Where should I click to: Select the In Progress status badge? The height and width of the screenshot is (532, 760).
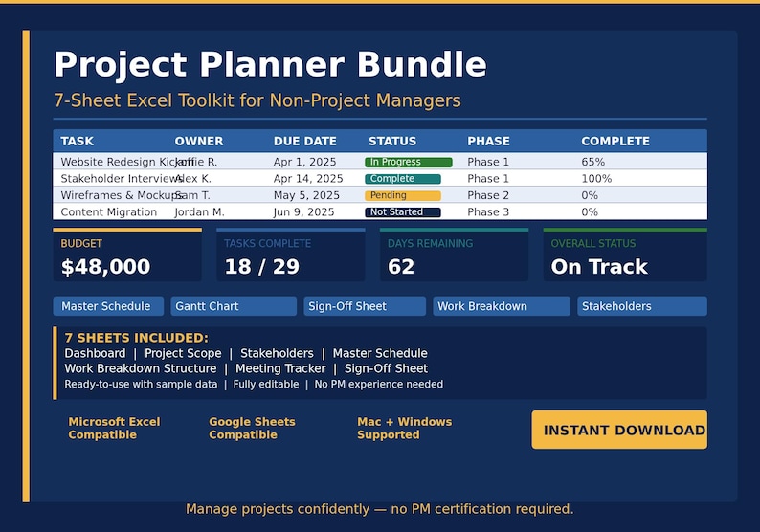pyautogui.click(x=408, y=162)
